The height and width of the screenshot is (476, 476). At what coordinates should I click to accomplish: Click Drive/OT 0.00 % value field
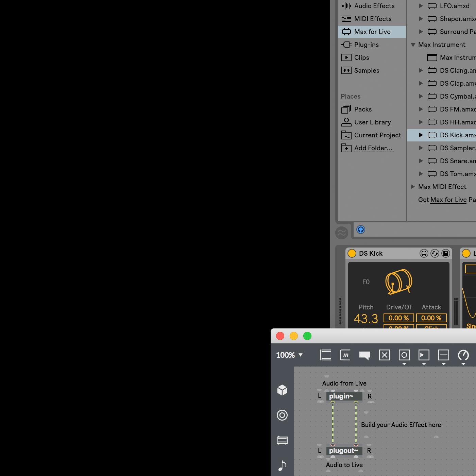[399, 318]
